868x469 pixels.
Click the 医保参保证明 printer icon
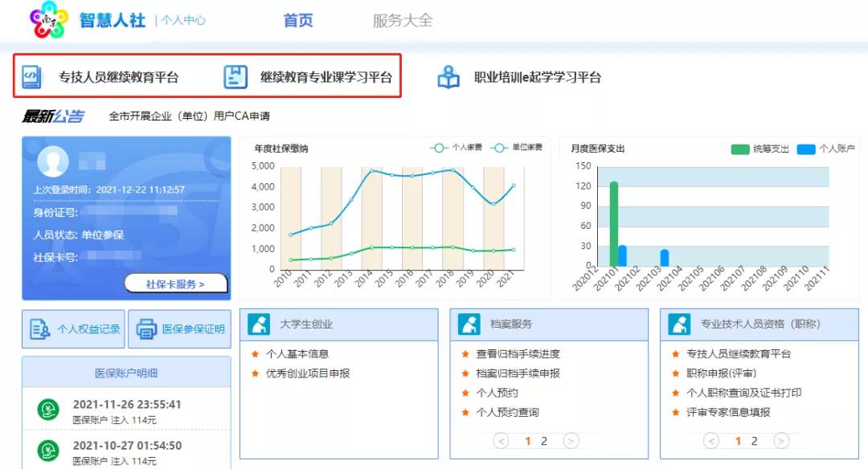coord(145,329)
